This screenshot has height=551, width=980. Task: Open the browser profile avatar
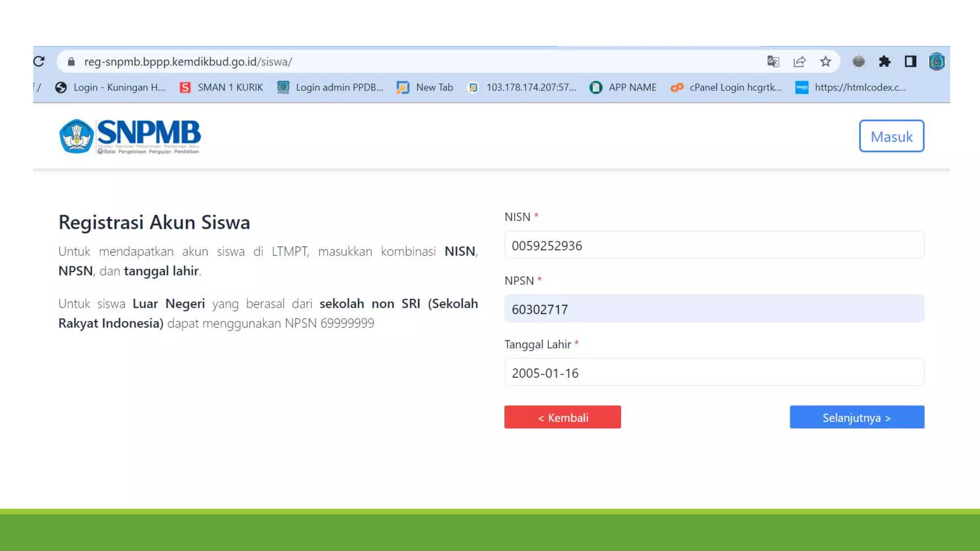coord(936,62)
